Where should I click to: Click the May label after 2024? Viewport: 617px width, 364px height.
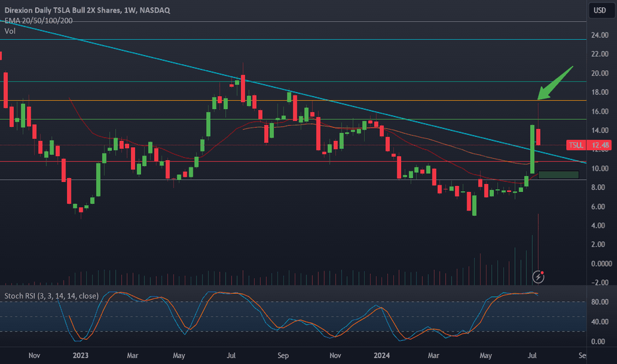pos(485,355)
